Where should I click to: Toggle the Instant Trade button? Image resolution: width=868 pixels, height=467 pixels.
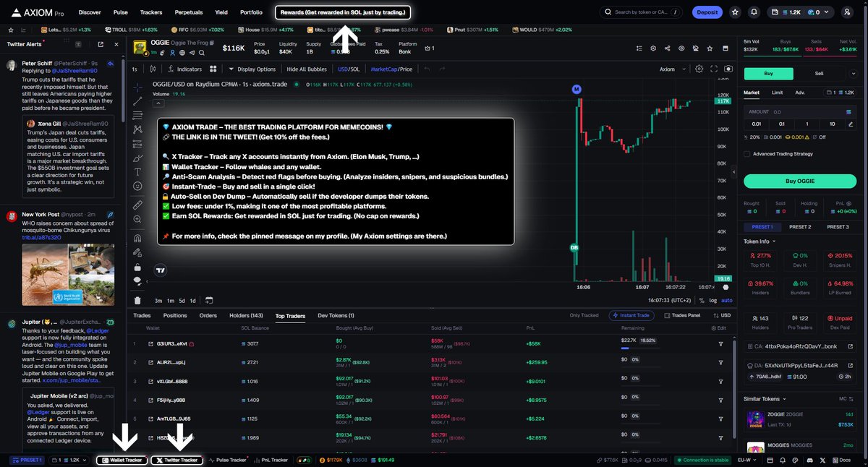[632, 316]
